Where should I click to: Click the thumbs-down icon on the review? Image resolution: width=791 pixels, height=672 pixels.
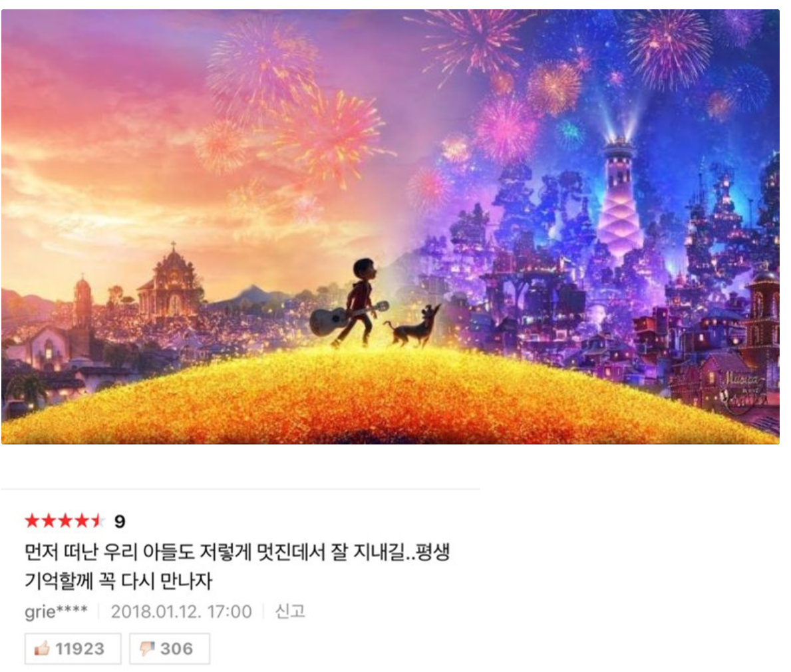tap(147, 649)
